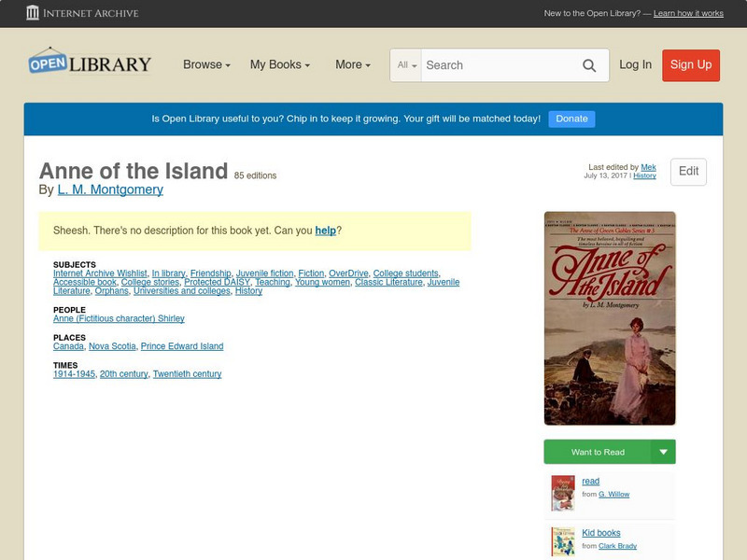
Task: Click the Want to Read button
Action: point(598,452)
